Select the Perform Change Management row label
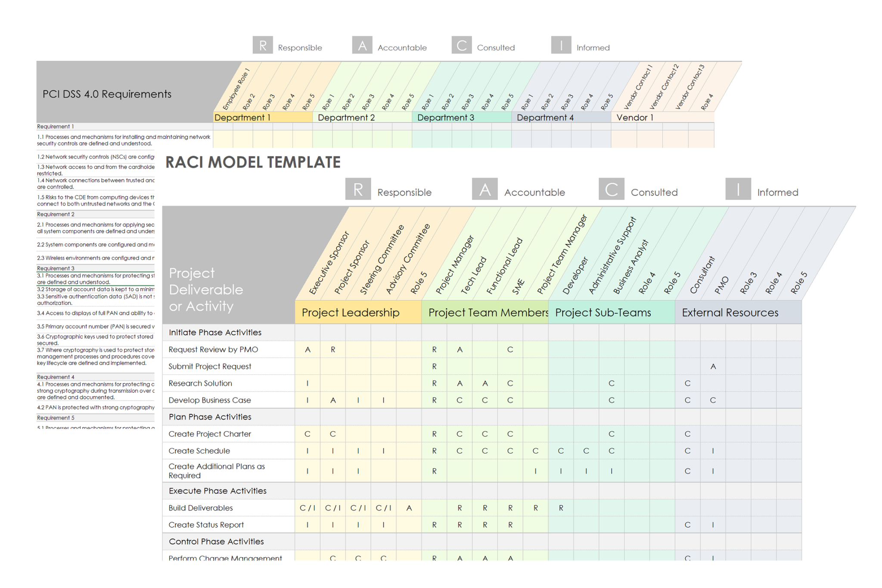The image size is (882, 588). pos(225,558)
